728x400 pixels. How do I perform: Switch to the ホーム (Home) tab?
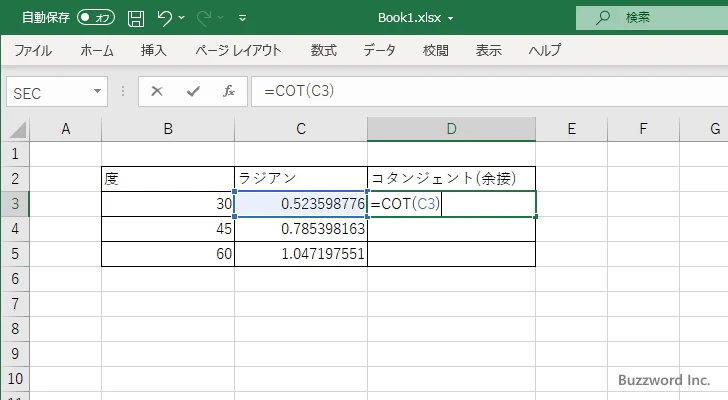click(97, 50)
